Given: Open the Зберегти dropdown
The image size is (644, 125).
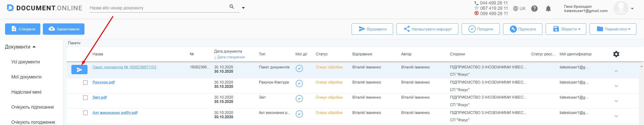Looking at the screenshot, I should pos(566,29).
